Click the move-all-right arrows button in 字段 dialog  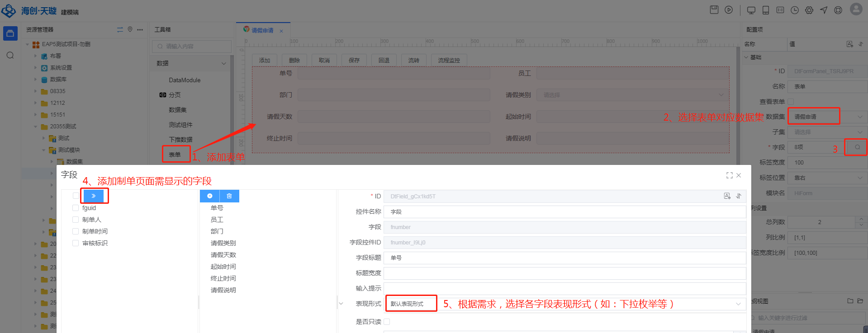point(94,196)
